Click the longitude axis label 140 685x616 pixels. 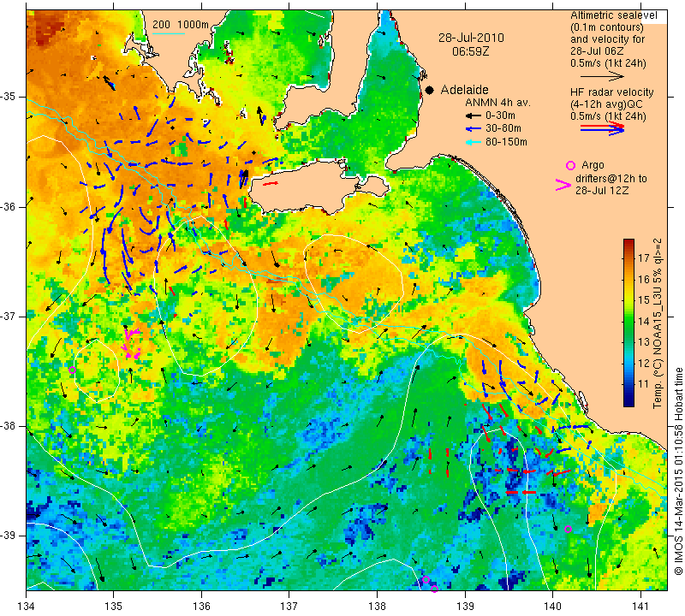click(x=553, y=607)
